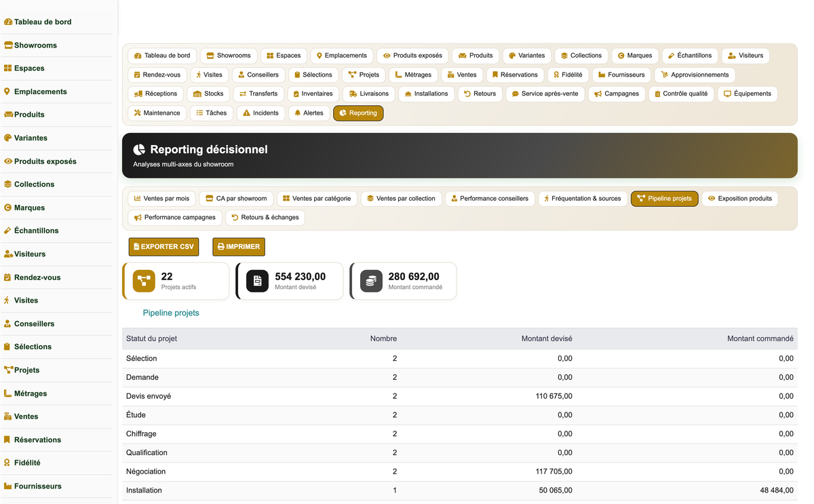Viewport: 814px width, 504px height.
Task: Click the pie chart icon beside Reporting décisionnel
Action: tap(139, 149)
